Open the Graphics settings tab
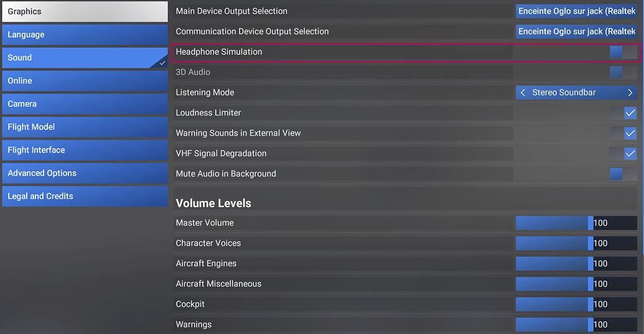 click(85, 11)
